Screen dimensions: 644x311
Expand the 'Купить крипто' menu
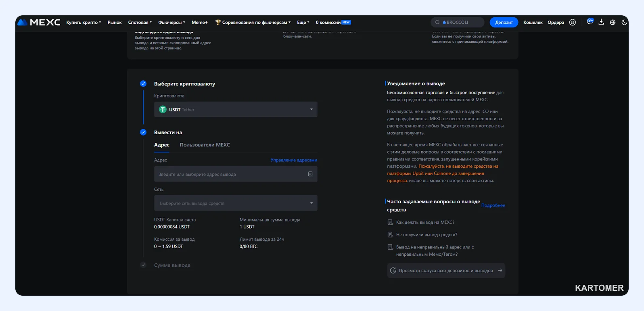[84, 23]
